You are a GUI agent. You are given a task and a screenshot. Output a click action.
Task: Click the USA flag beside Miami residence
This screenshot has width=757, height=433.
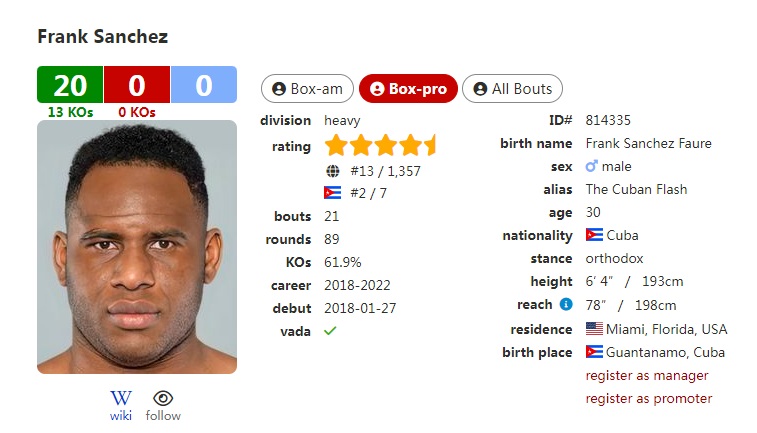pos(594,329)
